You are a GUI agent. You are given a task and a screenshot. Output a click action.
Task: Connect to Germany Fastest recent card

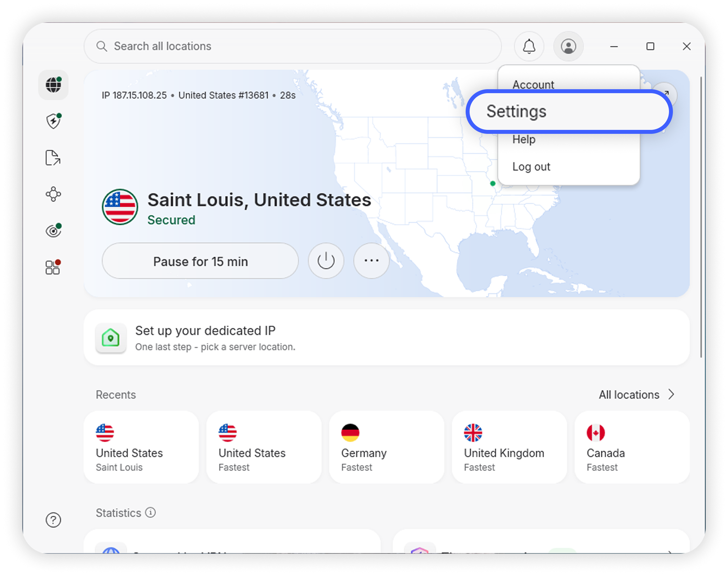coord(387,447)
